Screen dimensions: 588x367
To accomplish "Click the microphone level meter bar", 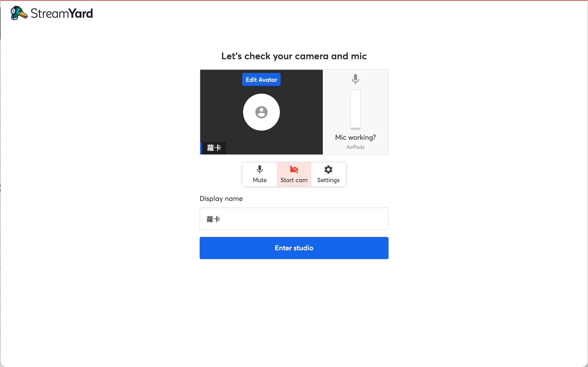I will tap(355, 109).
